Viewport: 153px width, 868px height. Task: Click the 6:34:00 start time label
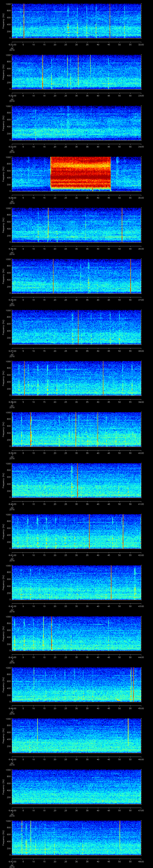click(12, 197)
